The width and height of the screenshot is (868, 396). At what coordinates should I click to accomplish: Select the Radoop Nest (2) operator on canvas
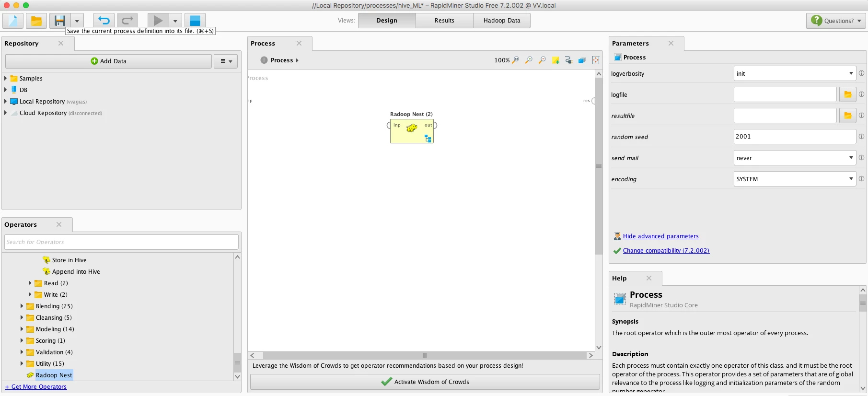coord(412,131)
